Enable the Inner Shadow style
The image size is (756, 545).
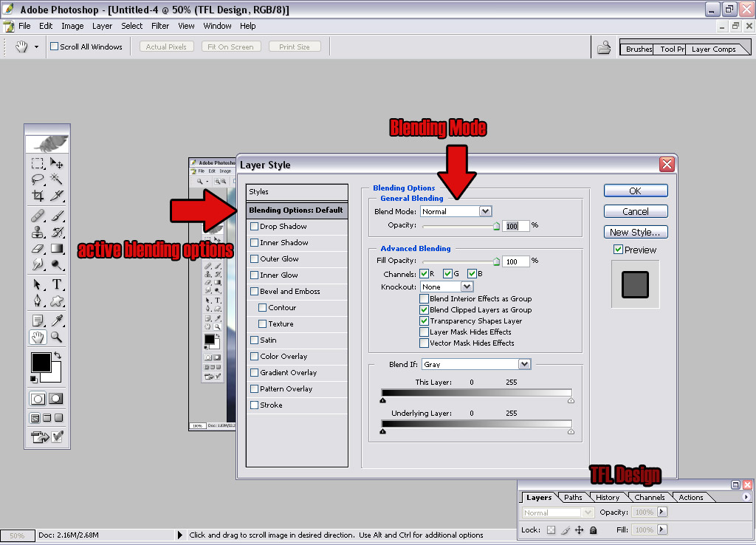[x=254, y=243]
